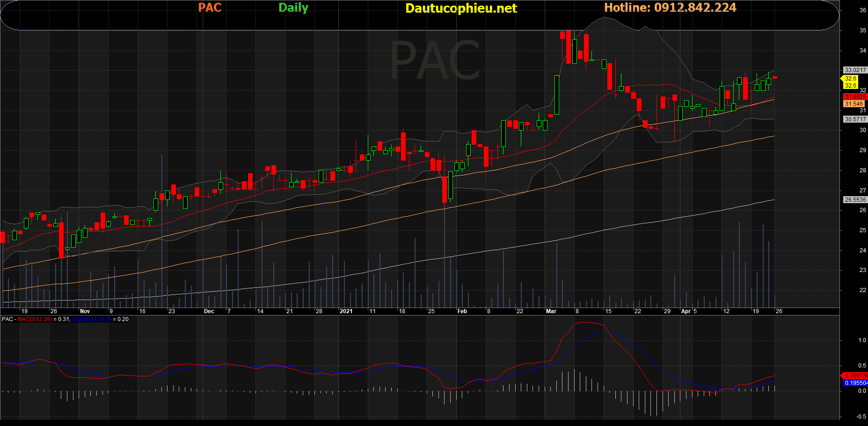Click the Nov month label on date axis

pos(85,311)
